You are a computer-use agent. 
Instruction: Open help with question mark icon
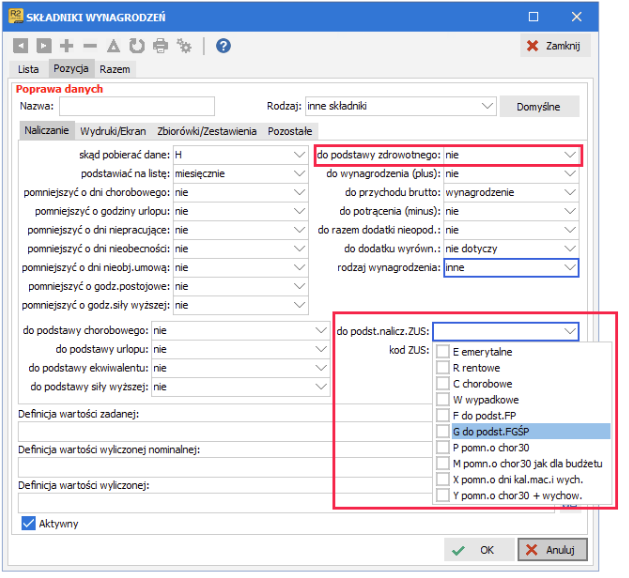click(223, 46)
